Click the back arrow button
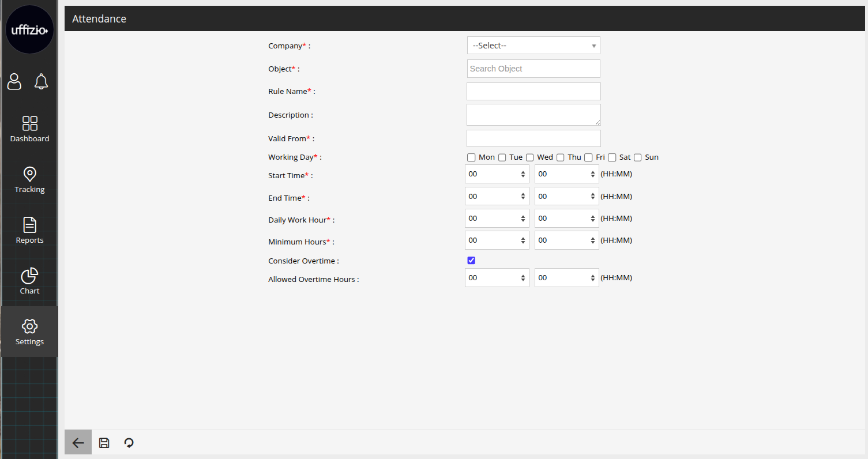 coord(78,442)
